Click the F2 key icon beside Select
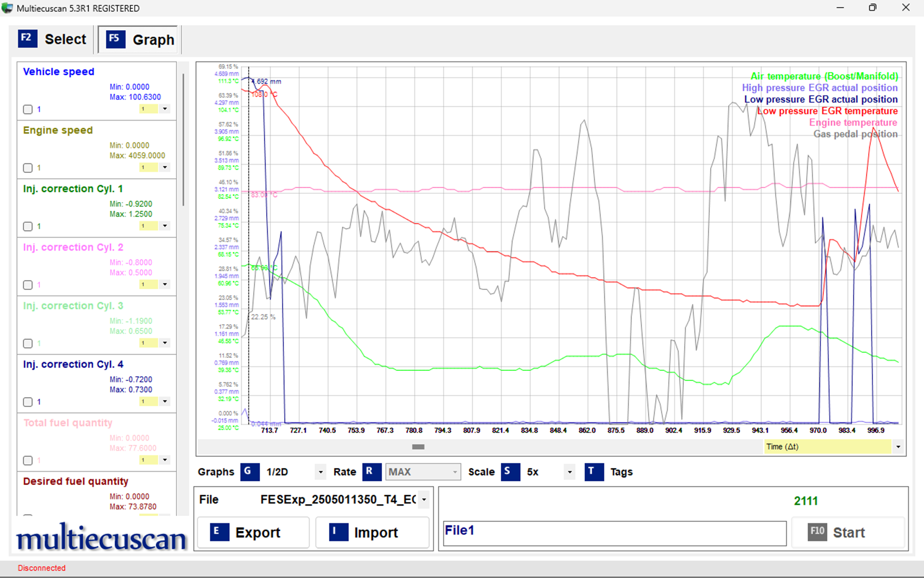 pyautogui.click(x=27, y=38)
